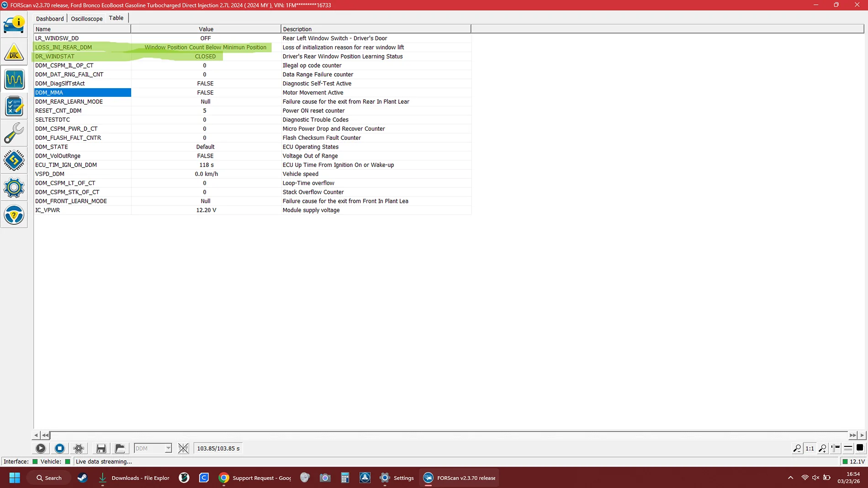
Task: Start data logging with play button
Action: tap(41, 448)
